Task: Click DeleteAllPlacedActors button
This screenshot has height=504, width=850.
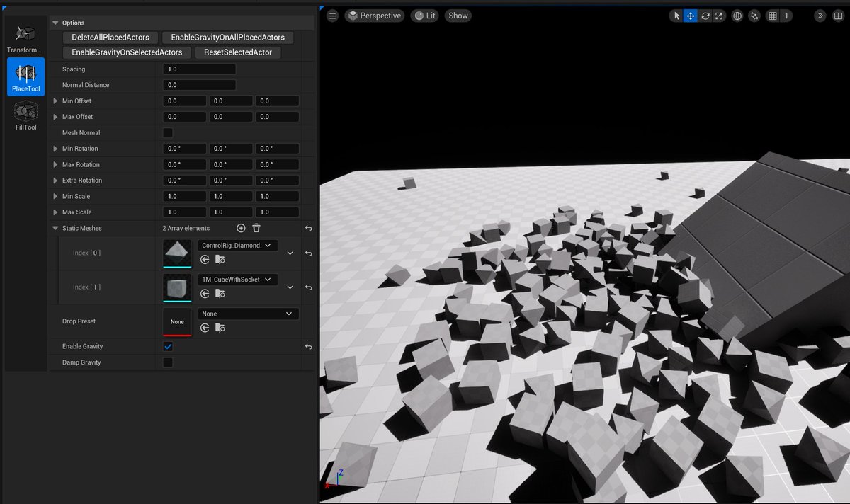Action: (110, 37)
